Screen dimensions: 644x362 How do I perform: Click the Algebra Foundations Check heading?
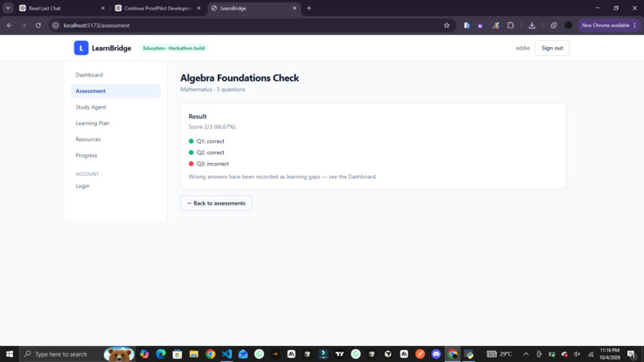click(240, 78)
